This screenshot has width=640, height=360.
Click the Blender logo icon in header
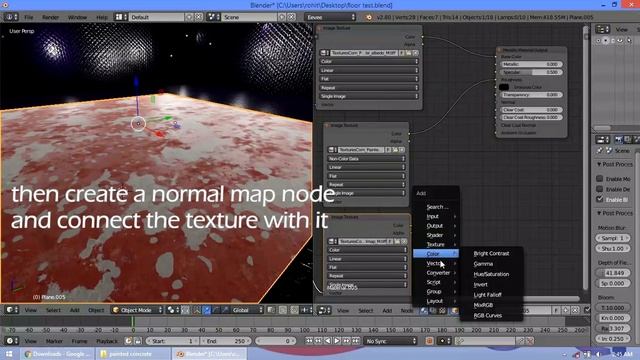point(369,17)
